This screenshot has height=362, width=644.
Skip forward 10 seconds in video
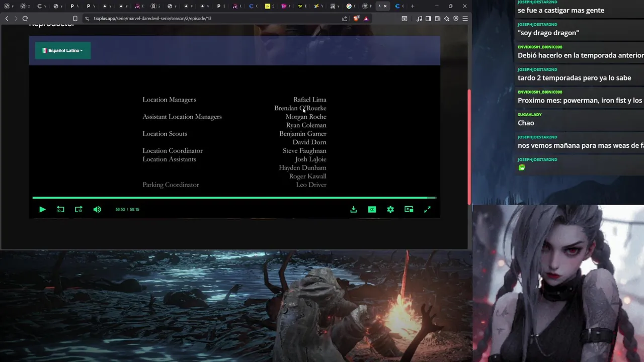point(78,209)
